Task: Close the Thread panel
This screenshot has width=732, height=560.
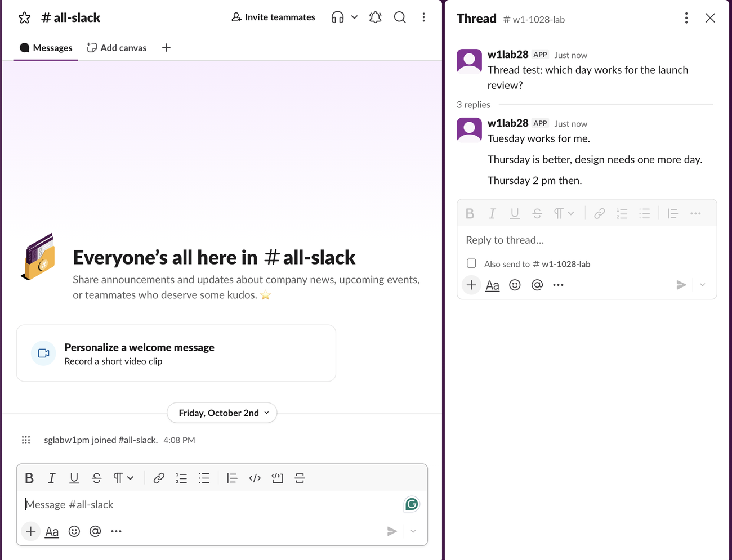Action: pyautogui.click(x=710, y=18)
